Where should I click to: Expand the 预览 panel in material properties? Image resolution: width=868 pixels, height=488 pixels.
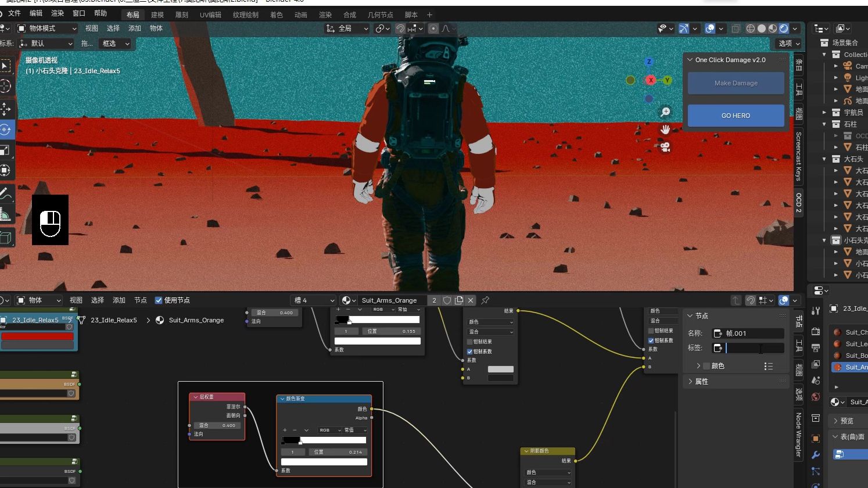(x=836, y=421)
